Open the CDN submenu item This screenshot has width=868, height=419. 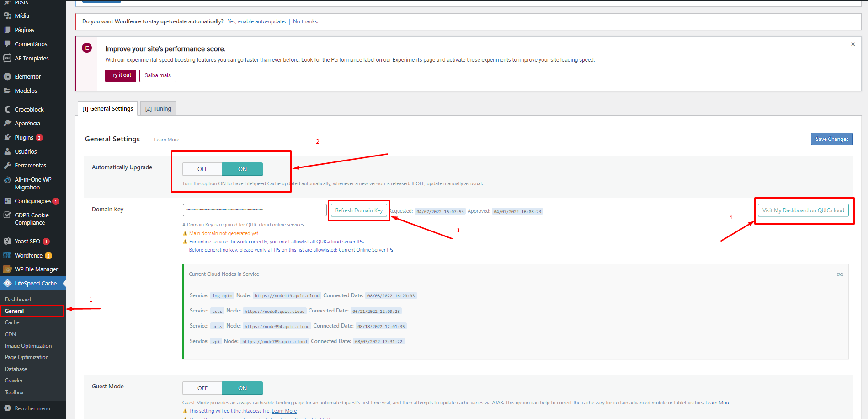tap(11, 334)
